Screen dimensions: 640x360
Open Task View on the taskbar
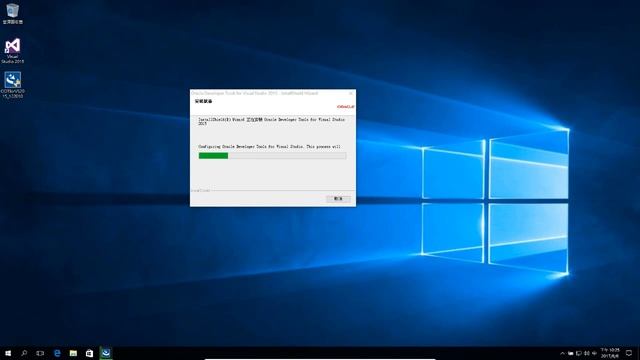click(40, 353)
